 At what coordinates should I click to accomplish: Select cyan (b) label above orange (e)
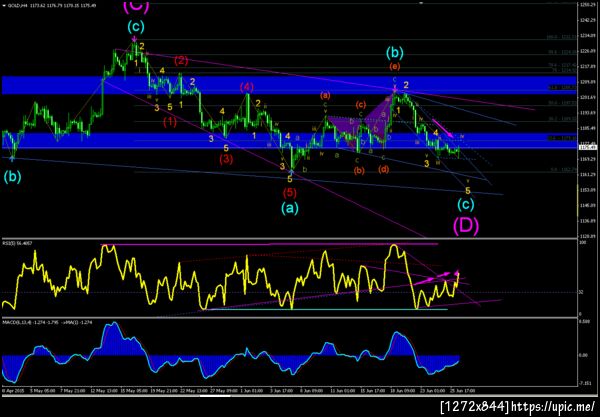(x=395, y=52)
